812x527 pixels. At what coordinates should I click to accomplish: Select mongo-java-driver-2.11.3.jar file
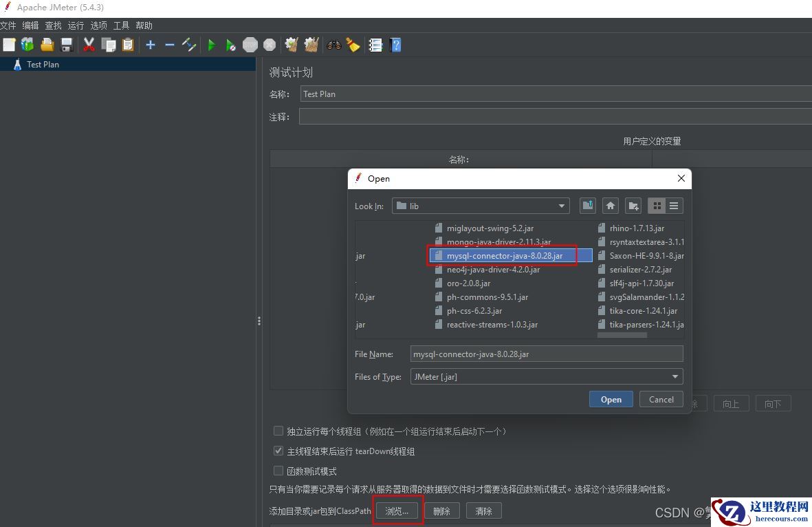coord(492,242)
